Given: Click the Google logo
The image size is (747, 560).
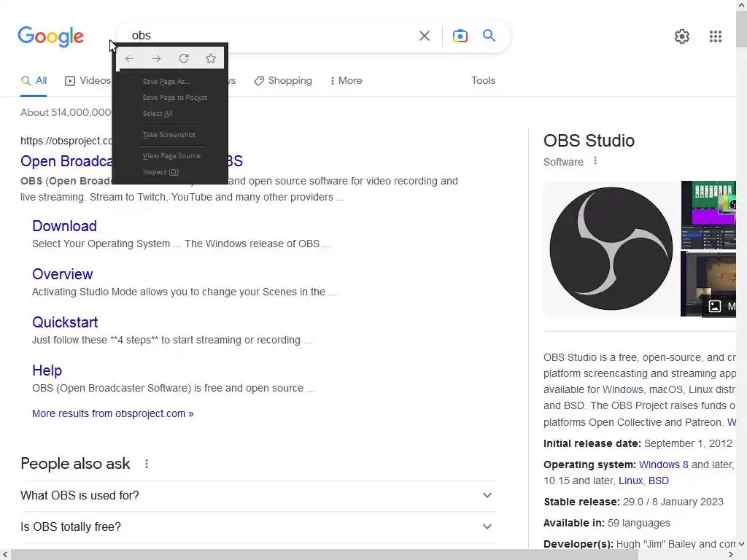Looking at the screenshot, I should coord(50,36).
